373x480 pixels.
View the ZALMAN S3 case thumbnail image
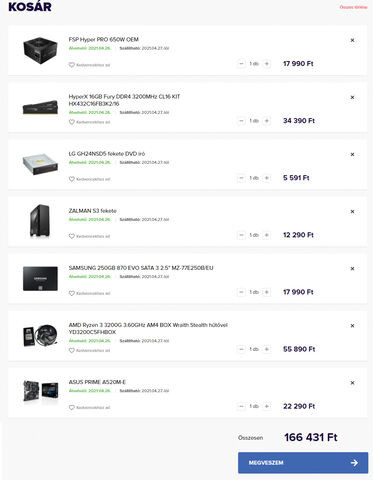point(40,221)
